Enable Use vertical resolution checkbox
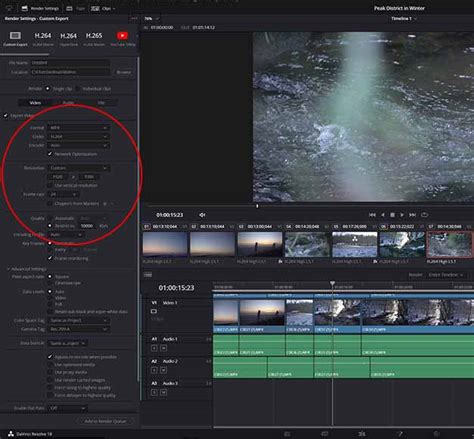 50,185
